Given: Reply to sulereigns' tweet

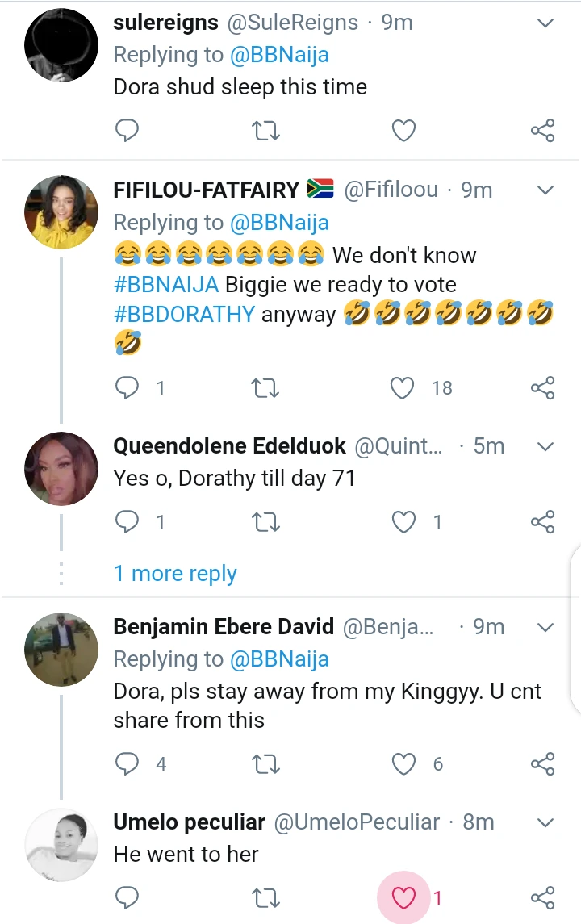Looking at the screenshot, I should click(127, 130).
